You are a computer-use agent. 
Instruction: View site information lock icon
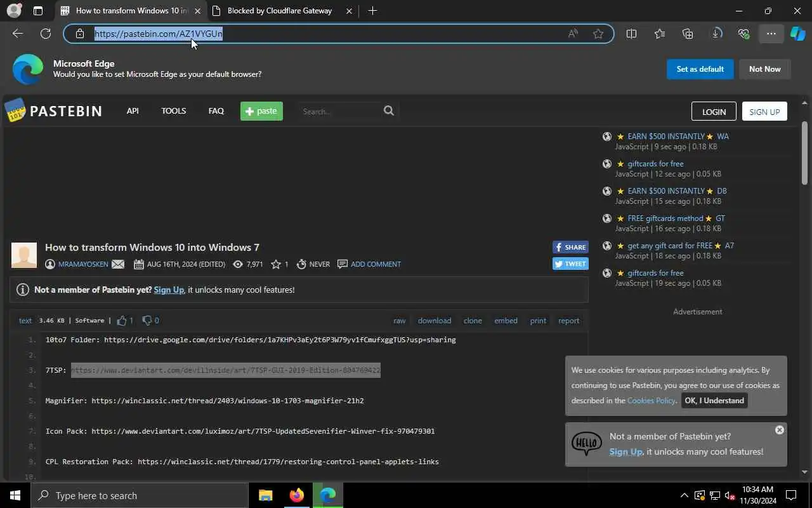pyautogui.click(x=80, y=34)
